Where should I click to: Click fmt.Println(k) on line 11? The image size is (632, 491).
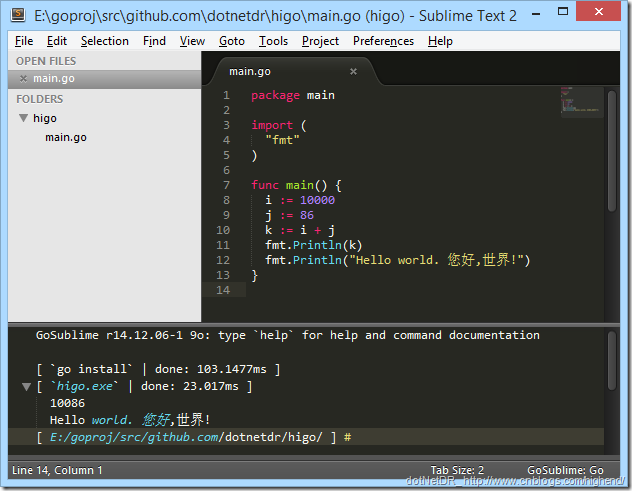pos(314,245)
